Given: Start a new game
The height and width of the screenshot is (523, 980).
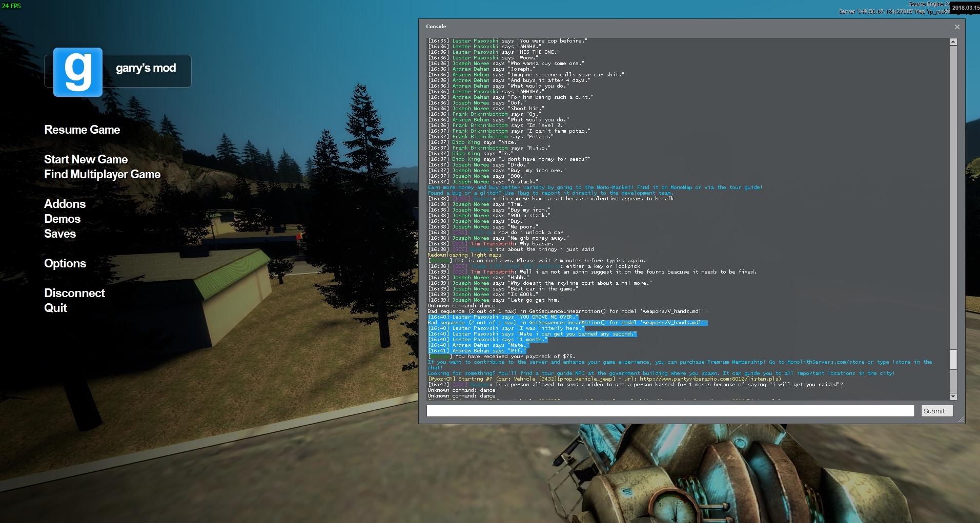Looking at the screenshot, I should coord(86,159).
